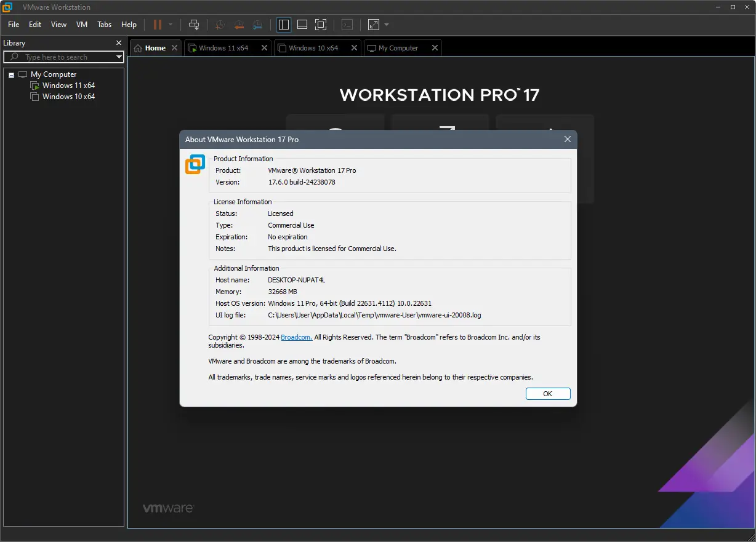Click OK in the About dialog
Screen dimensions: 756x542
pos(548,394)
